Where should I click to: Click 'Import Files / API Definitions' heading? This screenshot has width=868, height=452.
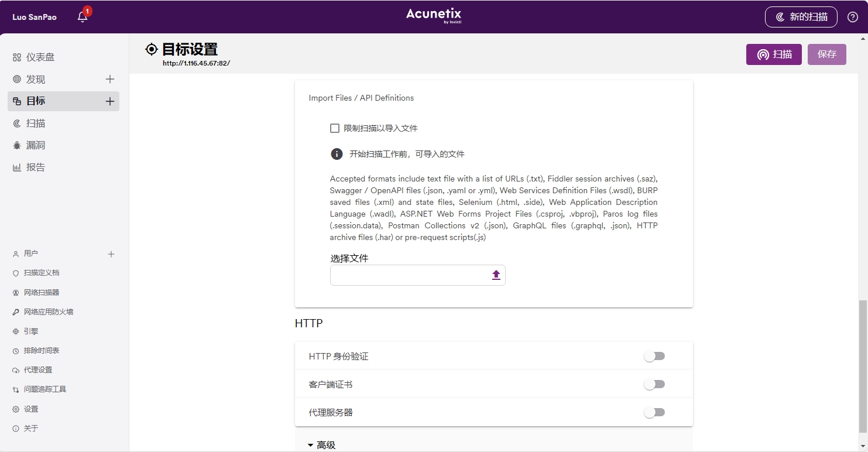pos(361,98)
